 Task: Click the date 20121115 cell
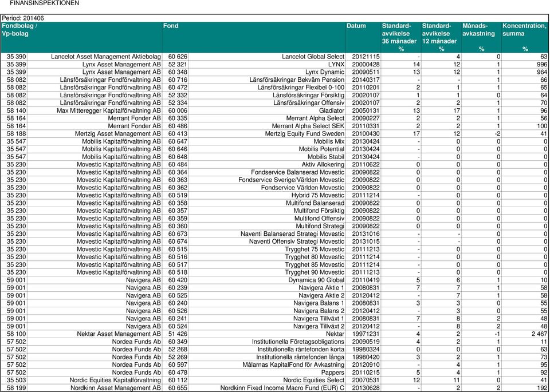click(363, 57)
